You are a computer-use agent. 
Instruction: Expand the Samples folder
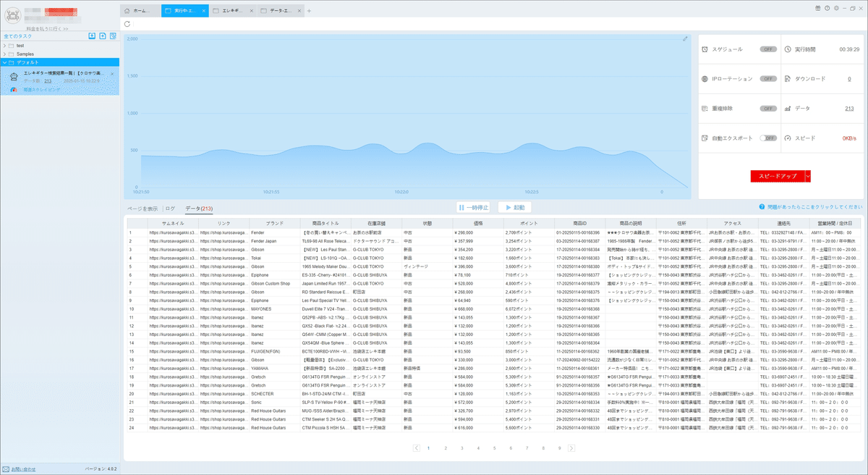pyautogui.click(x=4, y=54)
